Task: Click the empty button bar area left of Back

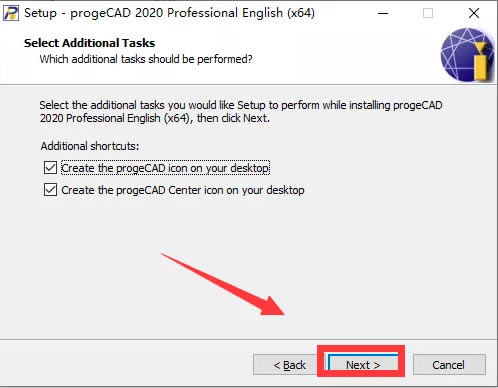Action: 127,365
